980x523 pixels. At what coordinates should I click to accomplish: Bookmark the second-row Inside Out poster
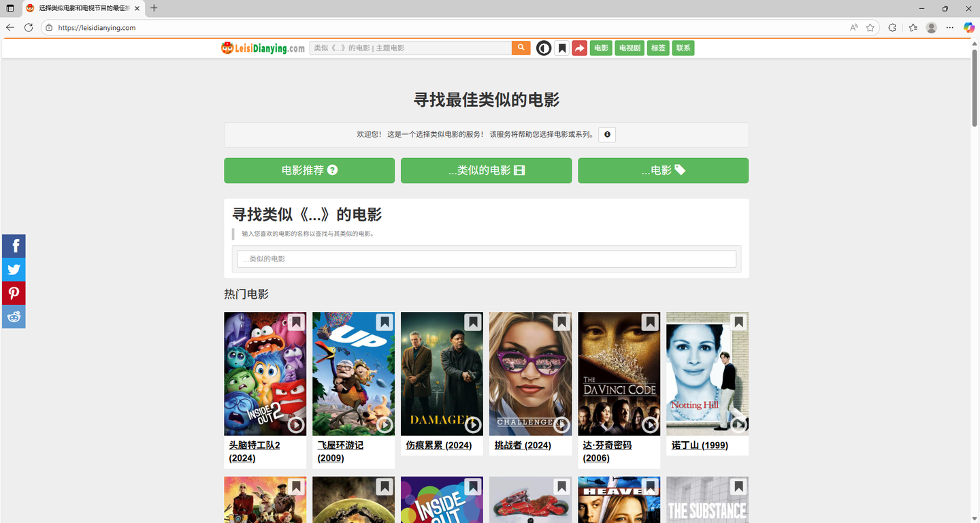[473, 487]
